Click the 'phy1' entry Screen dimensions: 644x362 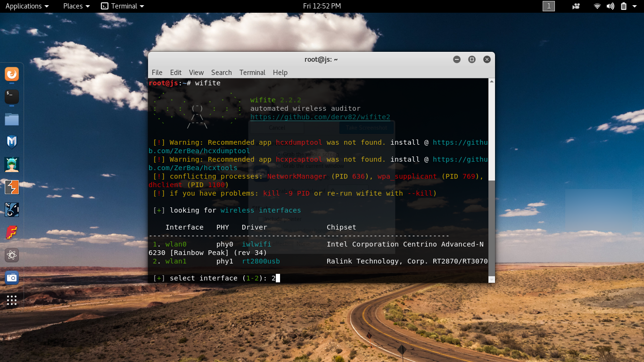(225, 261)
